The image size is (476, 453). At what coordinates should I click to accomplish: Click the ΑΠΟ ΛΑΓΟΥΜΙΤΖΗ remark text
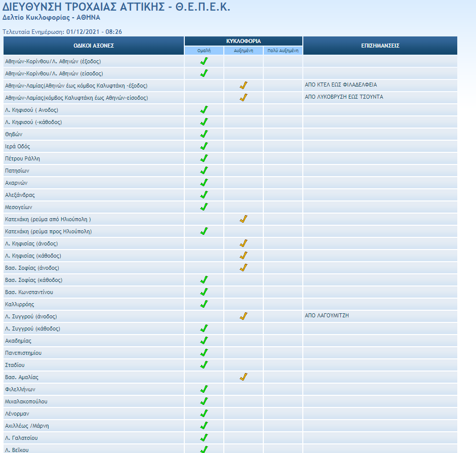(x=327, y=316)
